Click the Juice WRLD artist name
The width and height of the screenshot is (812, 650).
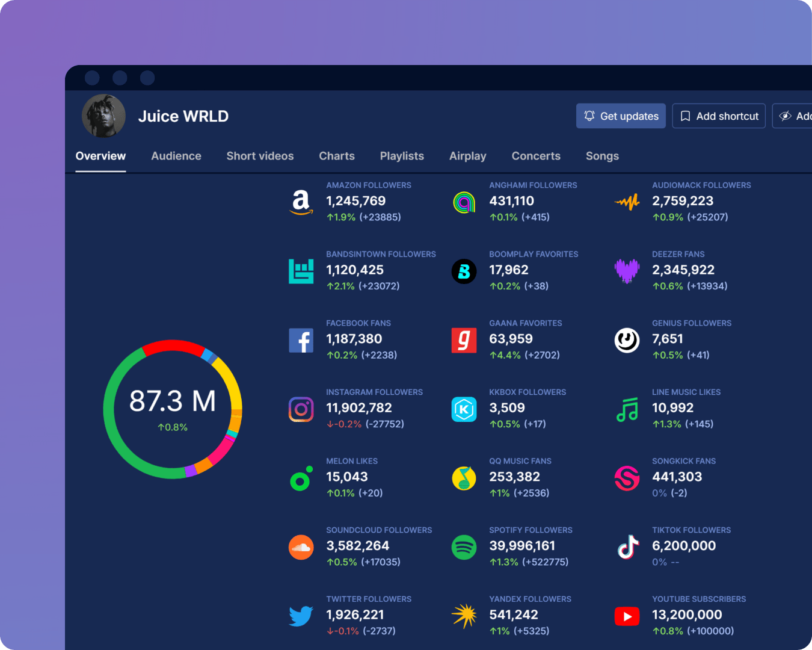tap(183, 116)
